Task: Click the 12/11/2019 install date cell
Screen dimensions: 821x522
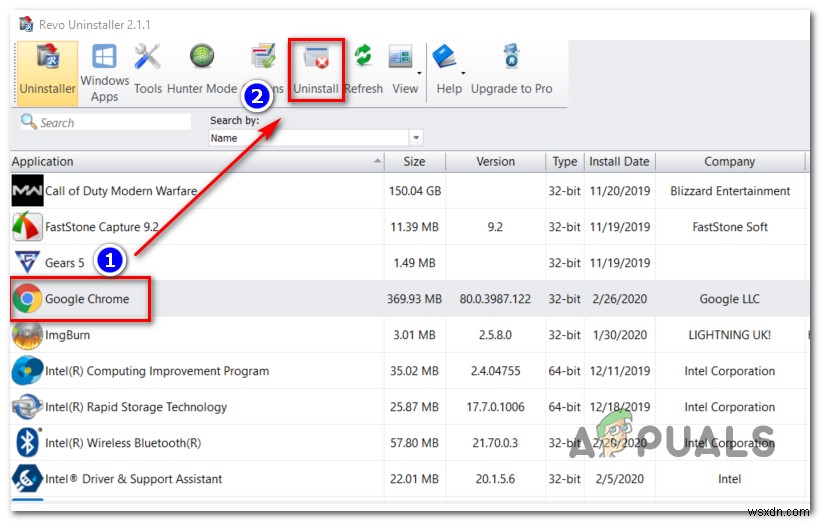Action: point(620,371)
